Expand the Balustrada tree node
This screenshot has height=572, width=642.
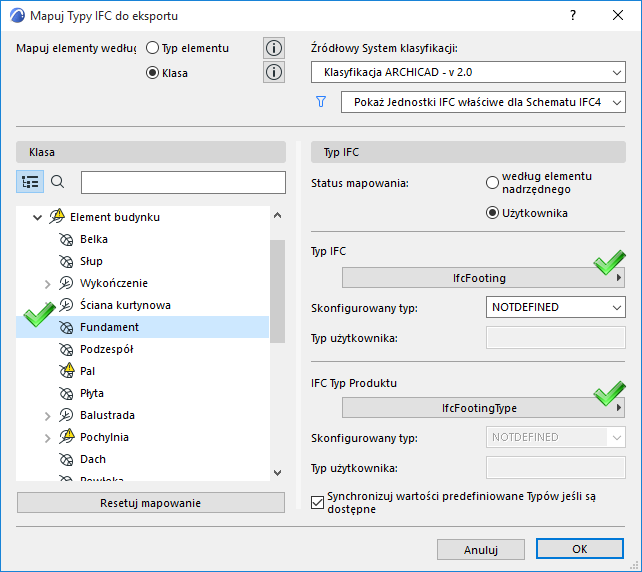coord(47,416)
